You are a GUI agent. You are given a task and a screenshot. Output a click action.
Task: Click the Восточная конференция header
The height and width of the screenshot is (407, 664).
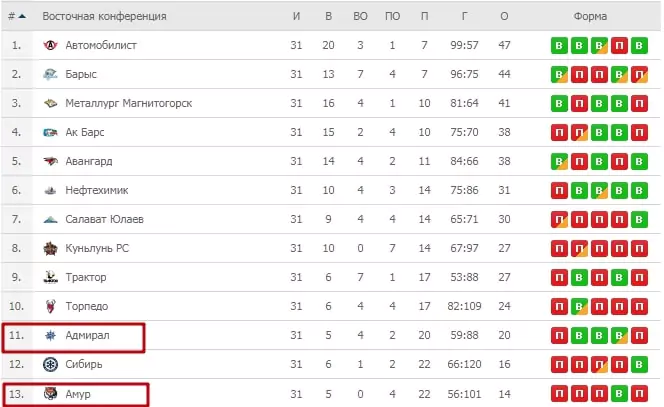tap(104, 16)
